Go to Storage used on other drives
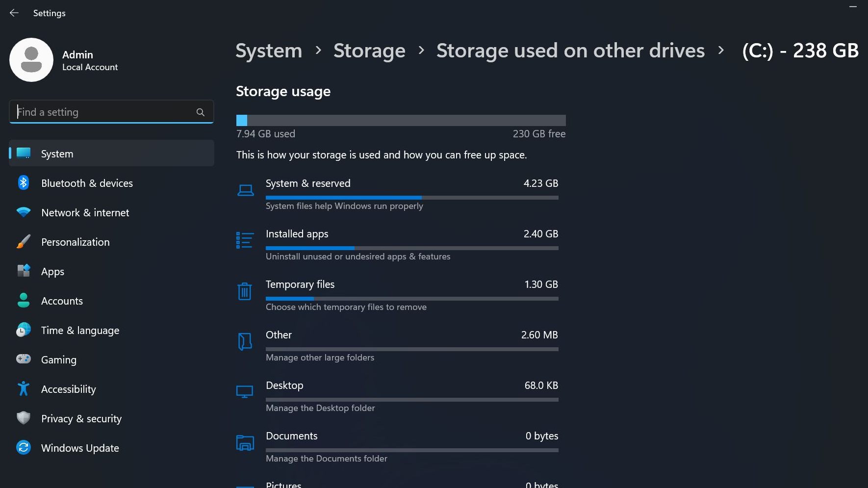868x488 pixels. click(x=570, y=51)
